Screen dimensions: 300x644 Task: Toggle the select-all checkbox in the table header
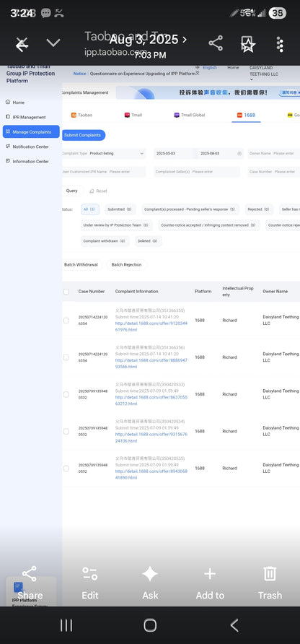66,292
